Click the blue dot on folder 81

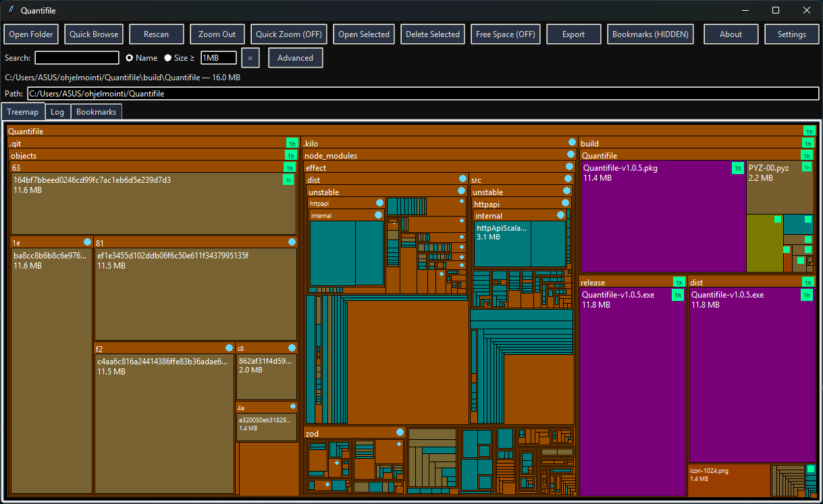(292, 242)
